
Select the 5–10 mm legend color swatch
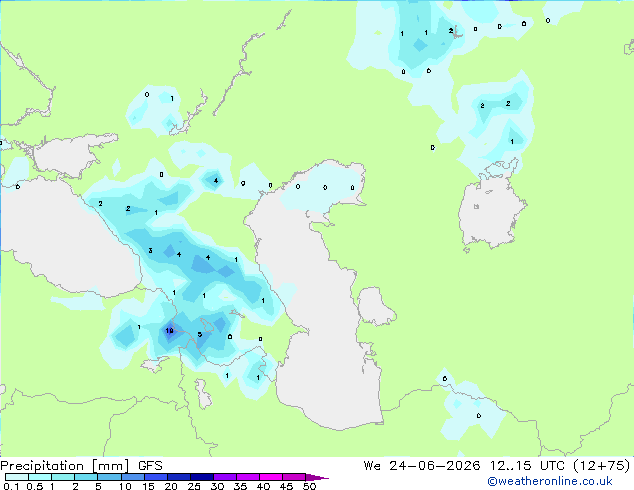click(x=109, y=477)
